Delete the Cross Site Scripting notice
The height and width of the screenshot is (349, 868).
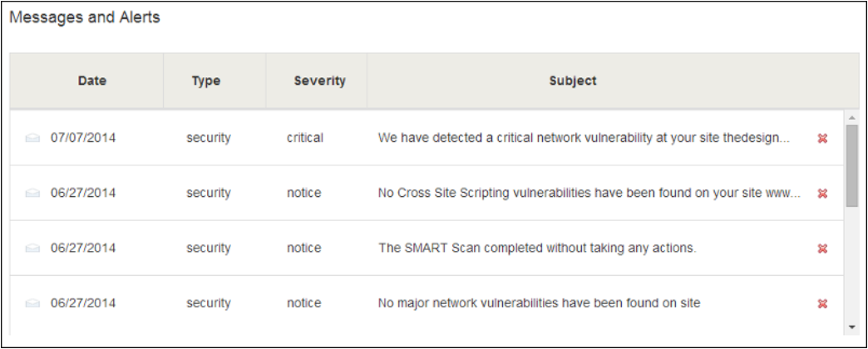(x=822, y=193)
